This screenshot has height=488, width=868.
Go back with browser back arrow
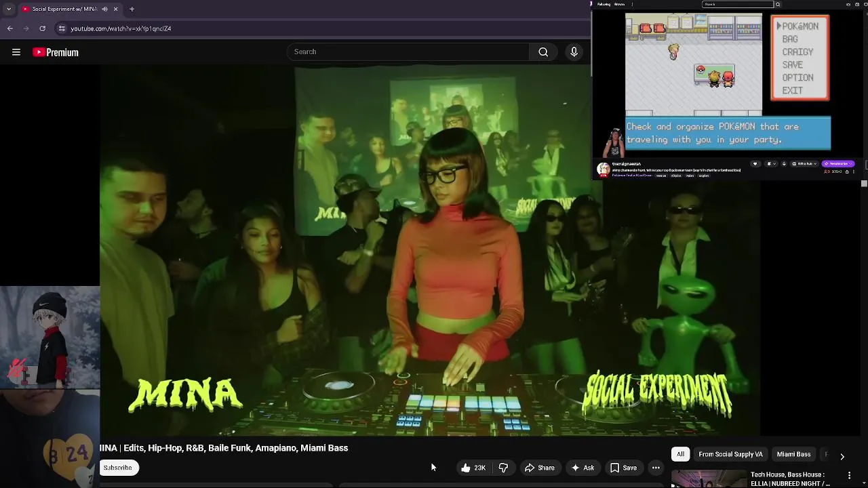coord(10,28)
